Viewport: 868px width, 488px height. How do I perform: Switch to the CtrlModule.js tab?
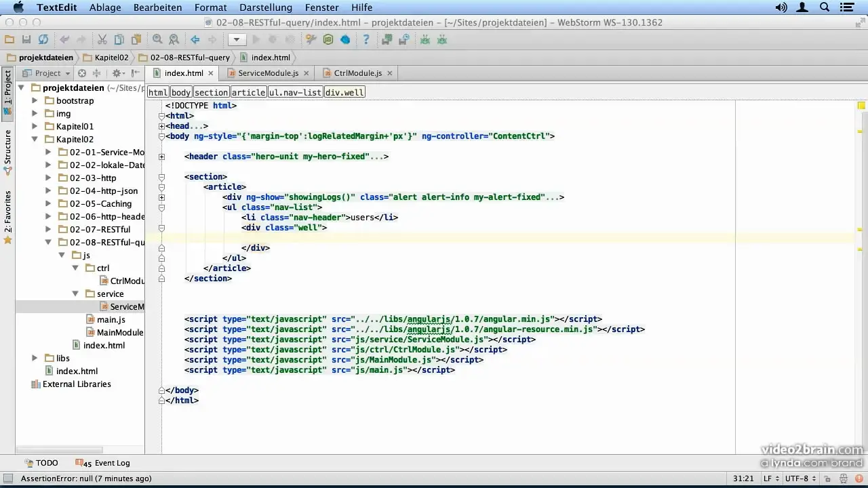(357, 73)
